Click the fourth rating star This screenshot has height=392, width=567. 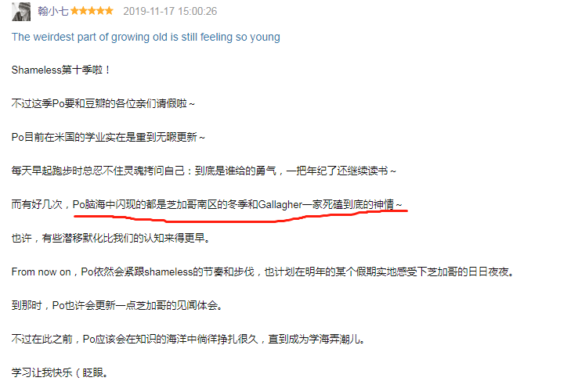click(x=100, y=11)
